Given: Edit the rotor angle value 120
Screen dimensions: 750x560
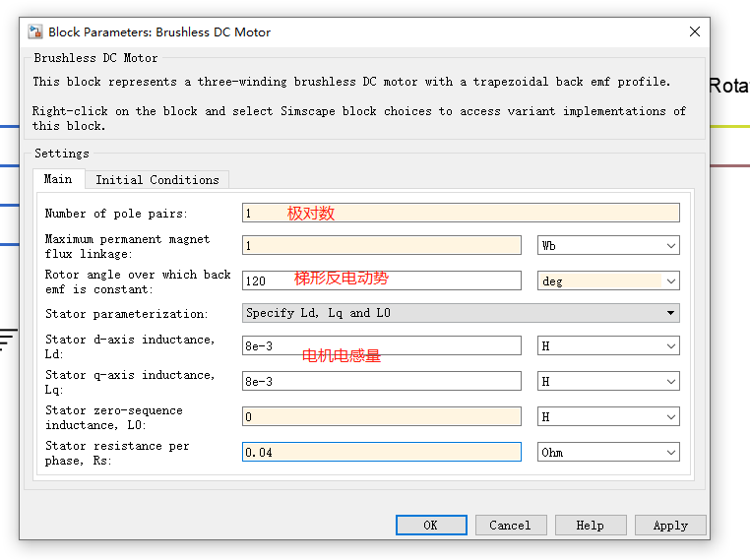Looking at the screenshot, I should [x=382, y=280].
